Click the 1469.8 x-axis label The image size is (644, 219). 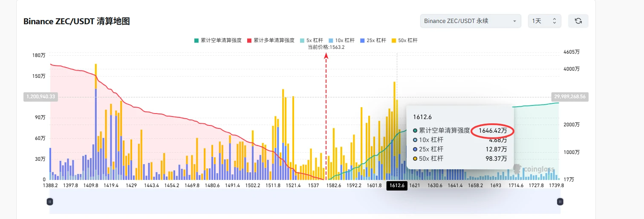192,186
